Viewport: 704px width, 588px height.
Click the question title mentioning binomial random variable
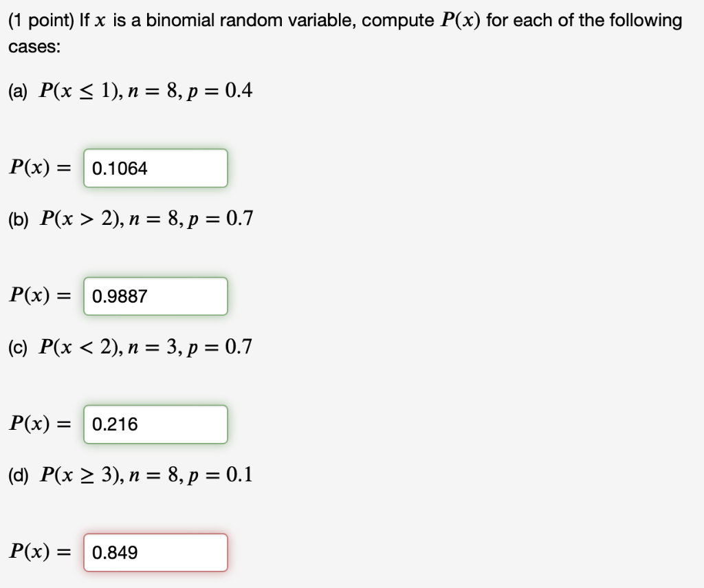pos(344,20)
